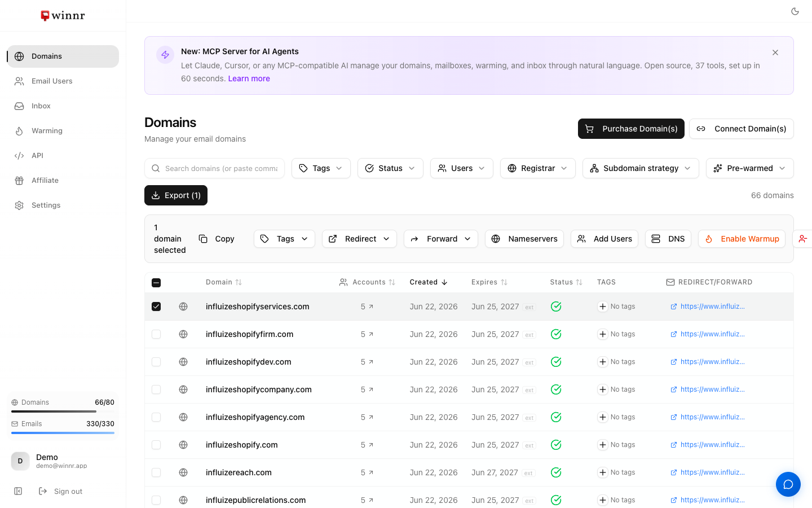Click the Domains usage progress bar
The height and width of the screenshot is (508, 812).
(x=63, y=411)
